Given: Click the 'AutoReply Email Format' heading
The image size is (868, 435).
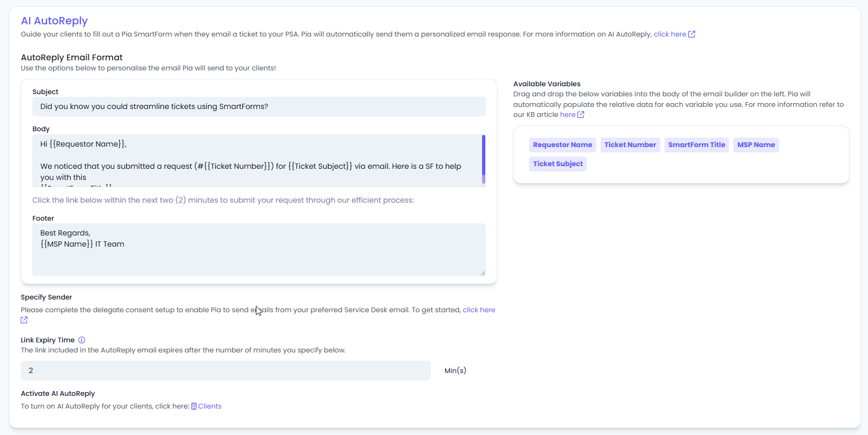Looking at the screenshot, I should tap(72, 57).
